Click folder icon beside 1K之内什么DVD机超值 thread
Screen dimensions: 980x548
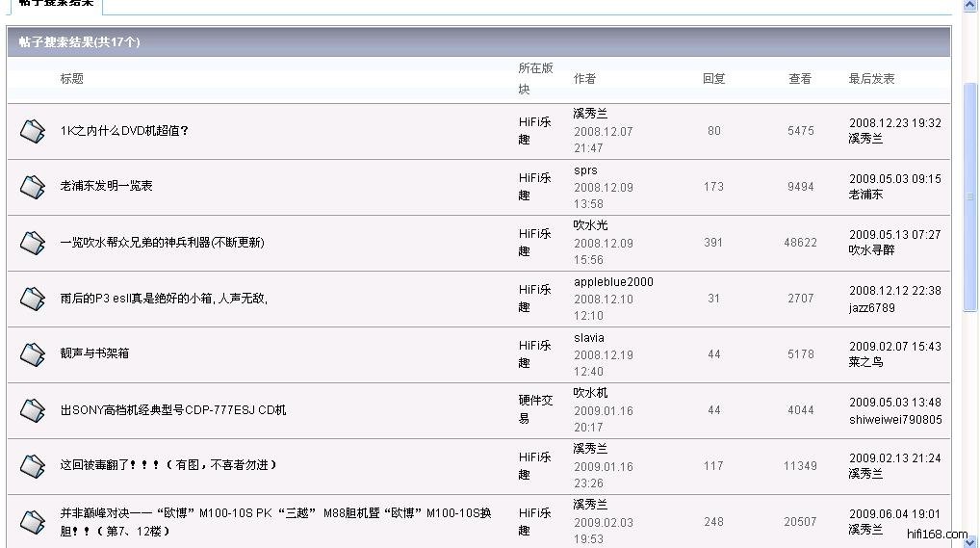33,131
